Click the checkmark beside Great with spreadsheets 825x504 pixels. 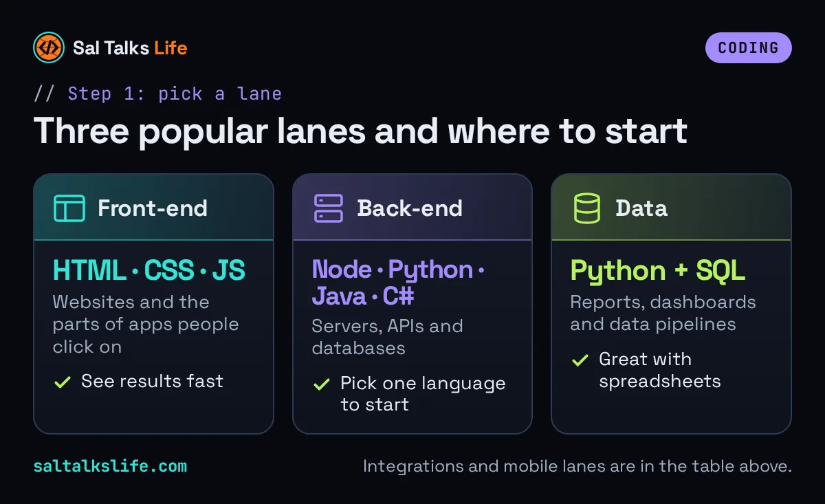point(580,360)
